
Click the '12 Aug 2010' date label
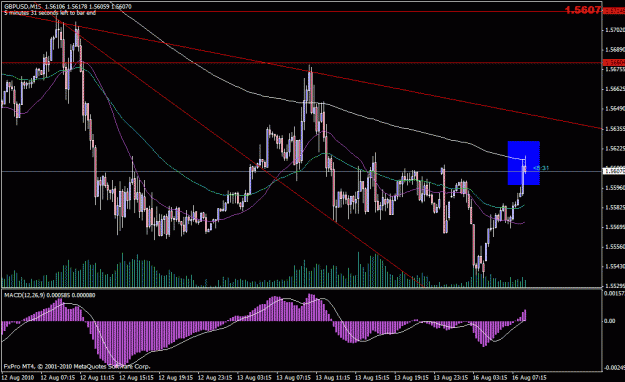18,377
